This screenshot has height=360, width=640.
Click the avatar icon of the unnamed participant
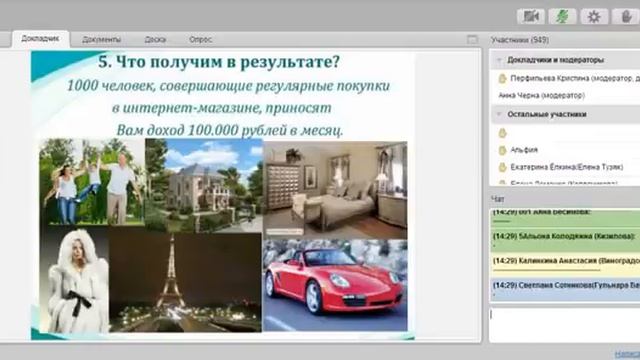[x=502, y=133]
